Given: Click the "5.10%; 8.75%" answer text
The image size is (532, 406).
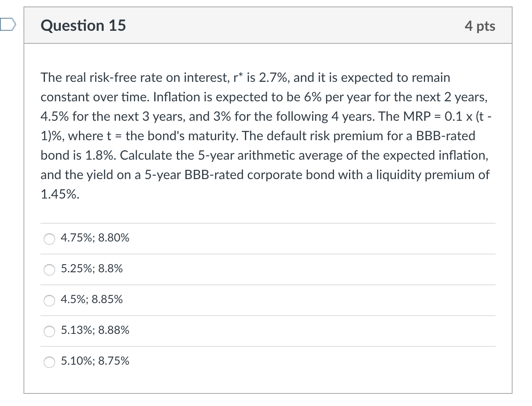Looking at the screenshot, I should click(95, 361).
